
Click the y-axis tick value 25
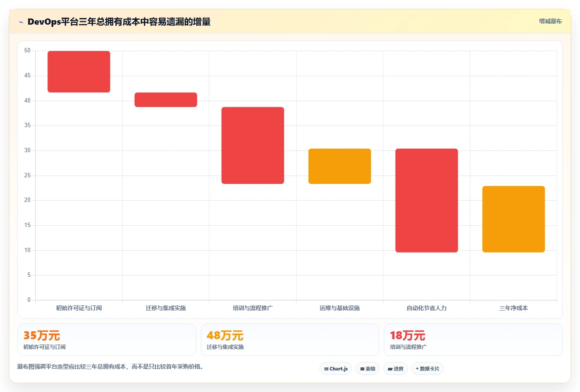click(x=27, y=176)
